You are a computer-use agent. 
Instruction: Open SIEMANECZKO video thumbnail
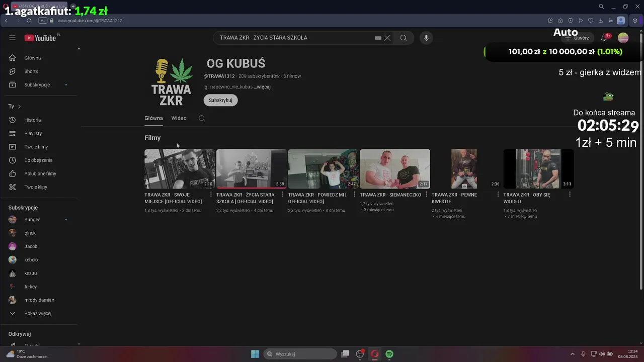[x=394, y=168]
